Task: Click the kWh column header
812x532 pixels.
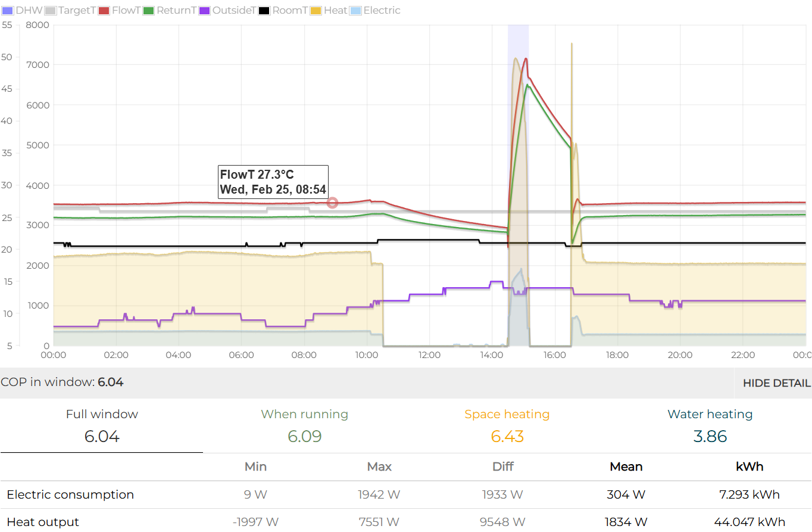Action: click(749, 466)
